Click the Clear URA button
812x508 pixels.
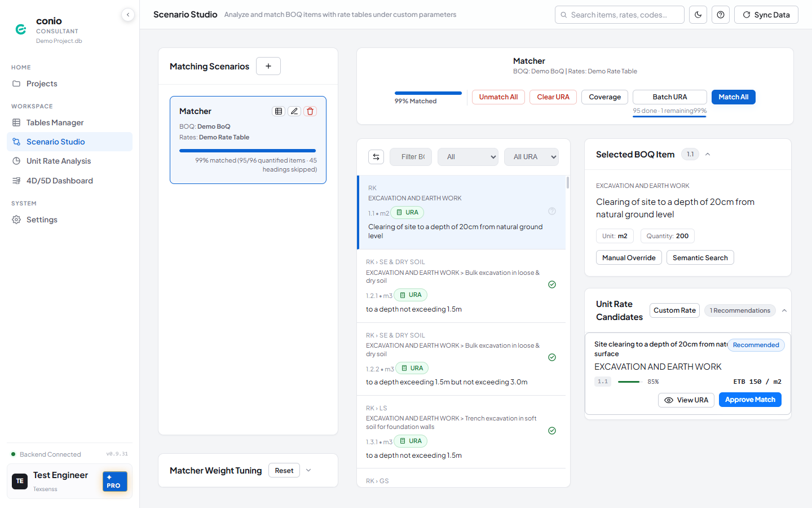coord(553,97)
